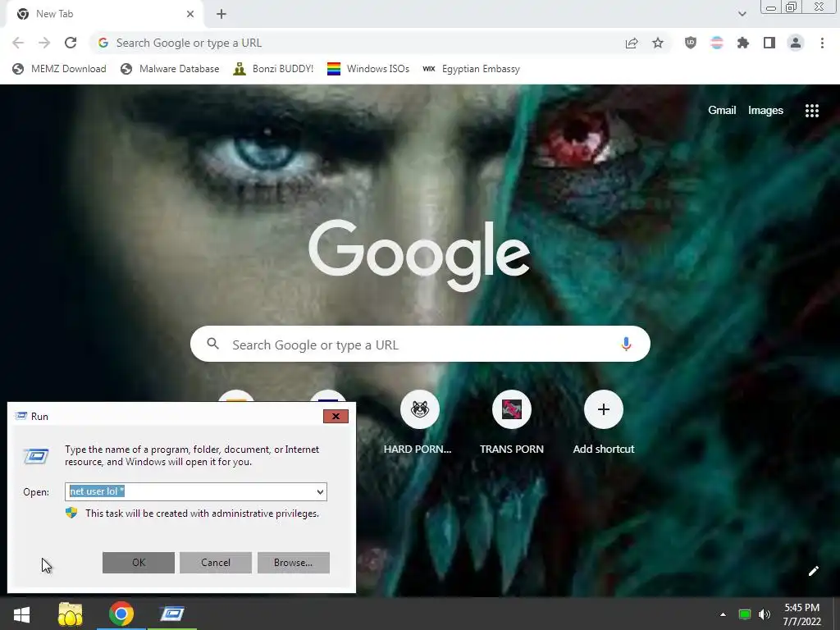Click the Add shortcut plus icon
The width and height of the screenshot is (840, 630).
603,409
